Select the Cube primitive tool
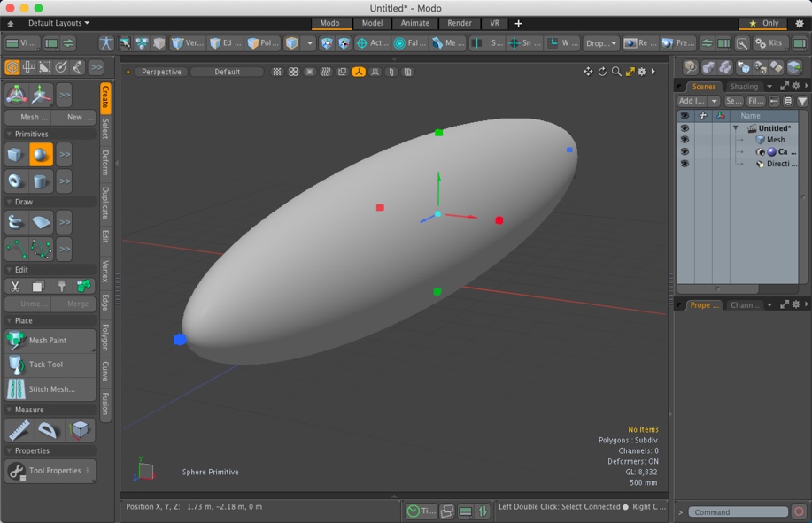Screen dimensions: 812x523 (15, 154)
